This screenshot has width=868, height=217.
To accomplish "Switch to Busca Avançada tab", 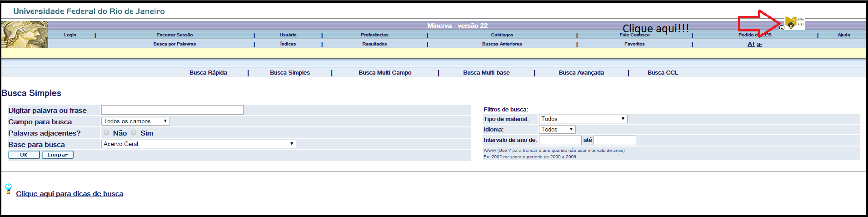I will click(581, 72).
